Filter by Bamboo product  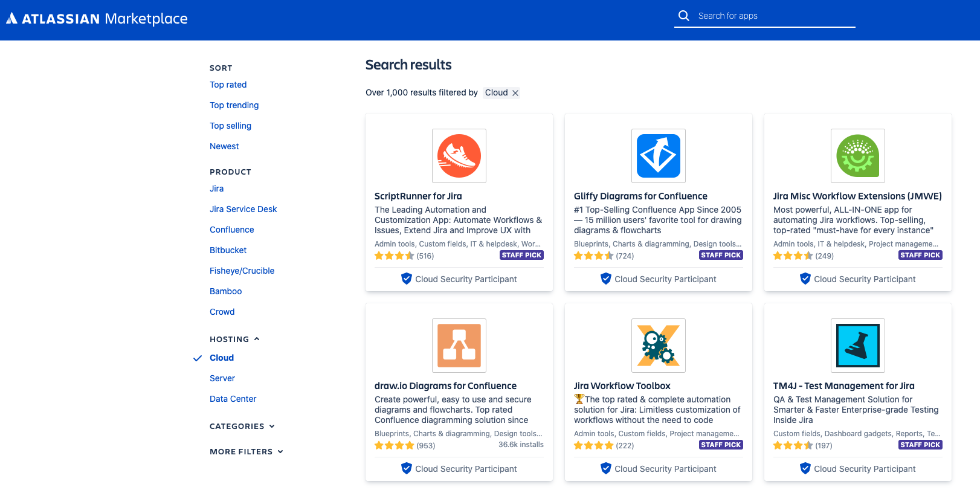(x=226, y=291)
